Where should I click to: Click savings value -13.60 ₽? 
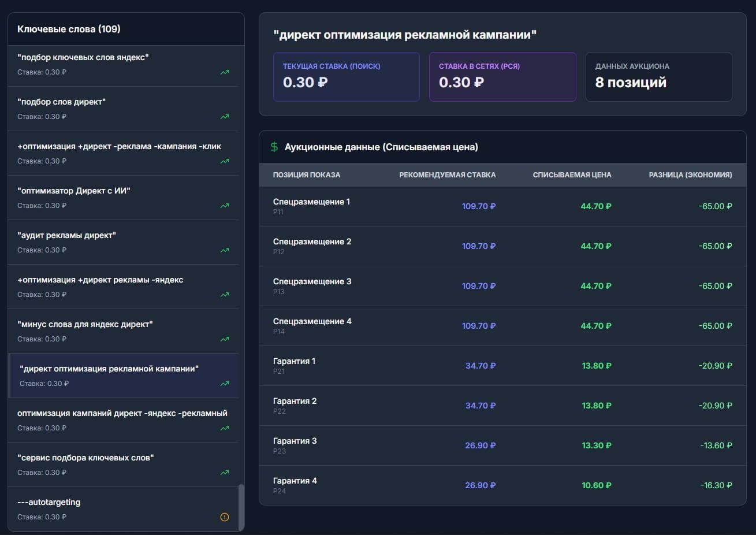coord(716,445)
